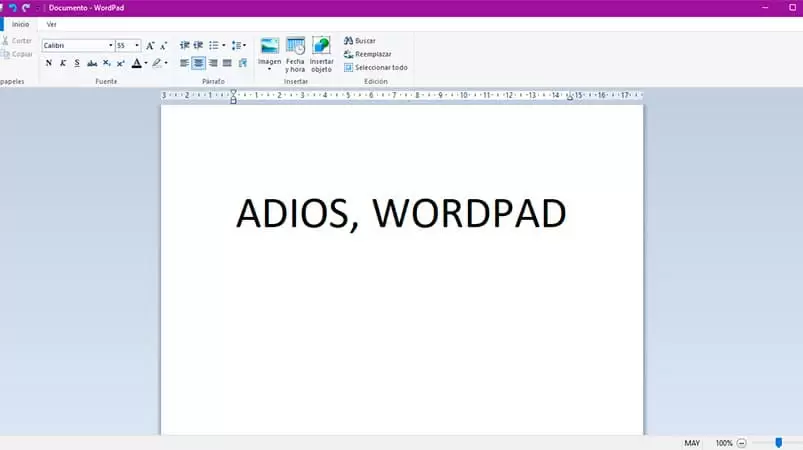Screen dimensions: 803x450
Task: Click the zoom out minus button
Action: [x=742, y=443]
